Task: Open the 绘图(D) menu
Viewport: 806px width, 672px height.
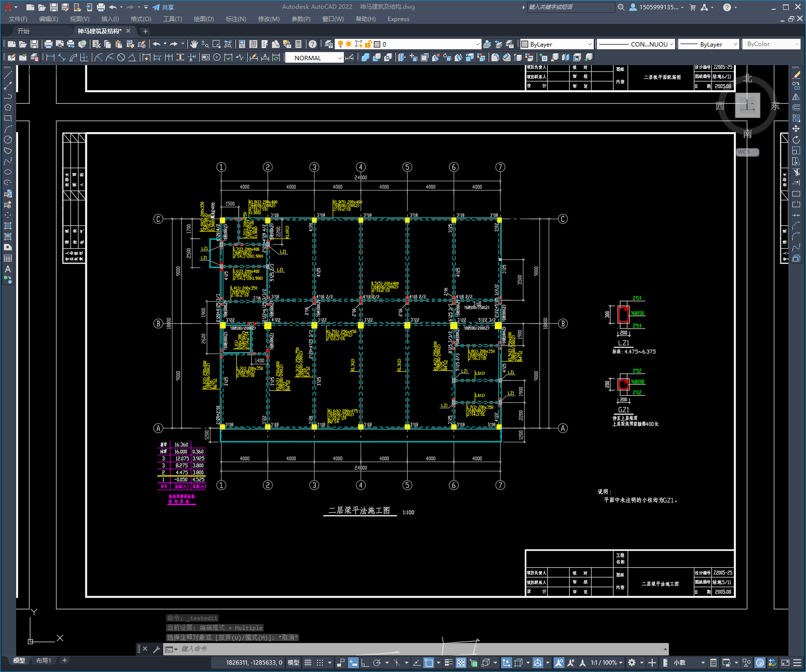Action: 204,19
